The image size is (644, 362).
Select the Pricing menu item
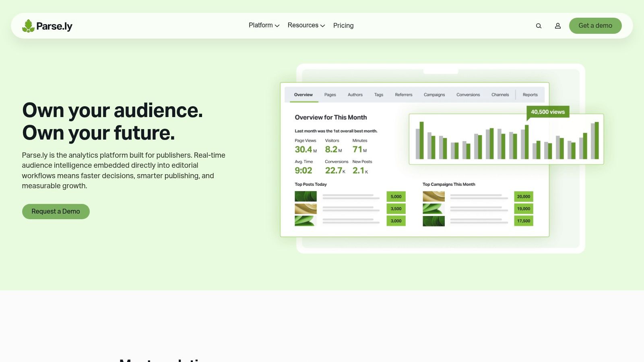pos(343,25)
